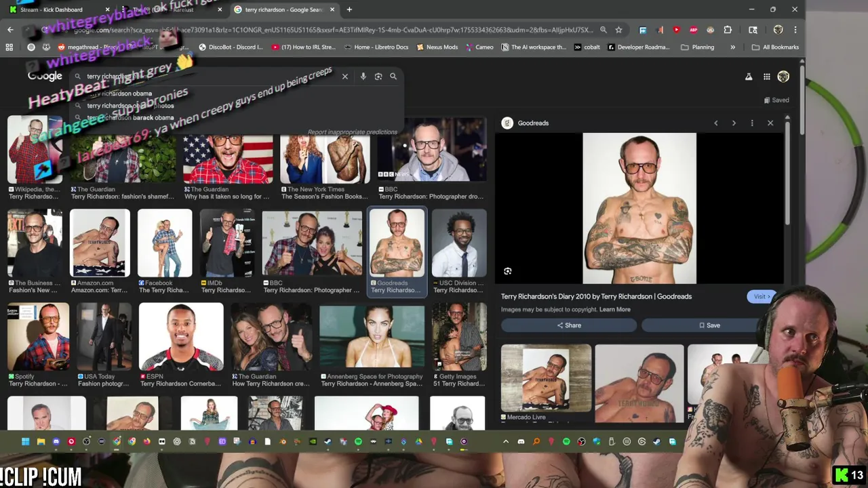The width and height of the screenshot is (868, 488).
Task: Click the Share button in preview panel
Action: pos(568,325)
